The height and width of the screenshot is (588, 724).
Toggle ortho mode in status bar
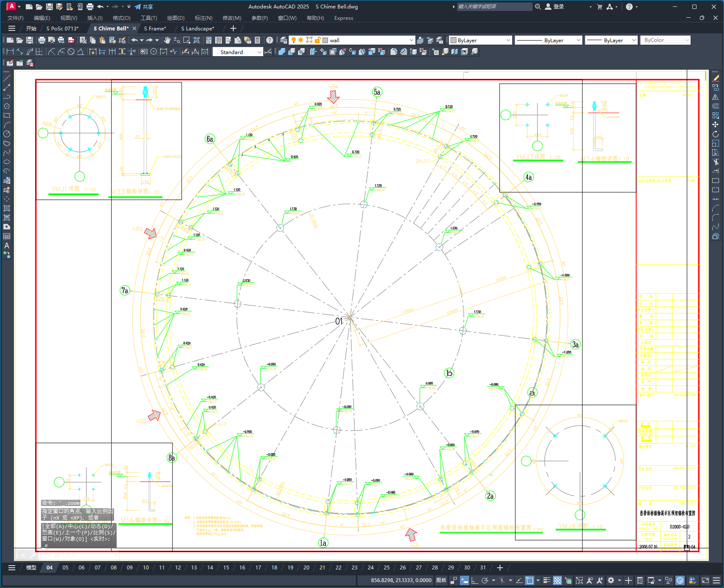coord(475,580)
